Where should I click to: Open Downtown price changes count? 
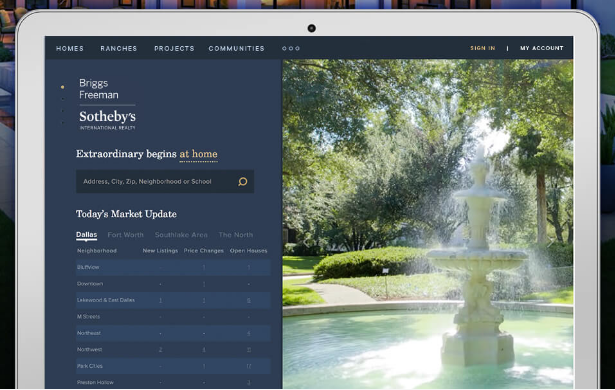(x=204, y=284)
